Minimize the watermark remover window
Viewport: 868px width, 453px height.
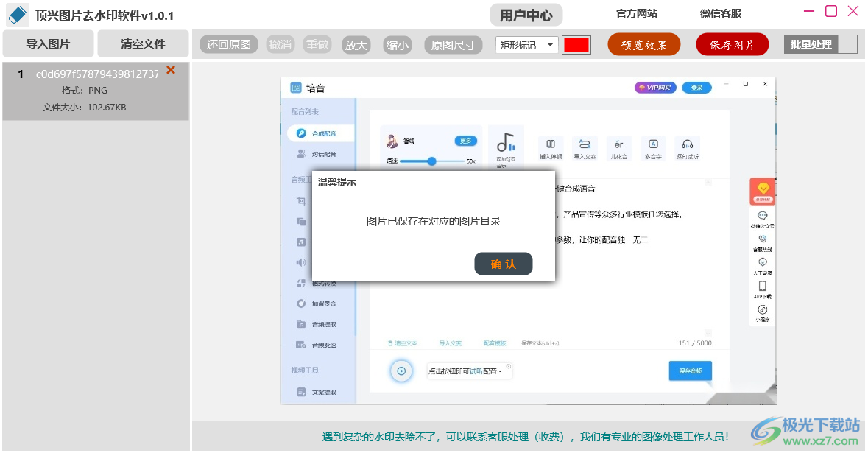809,11
